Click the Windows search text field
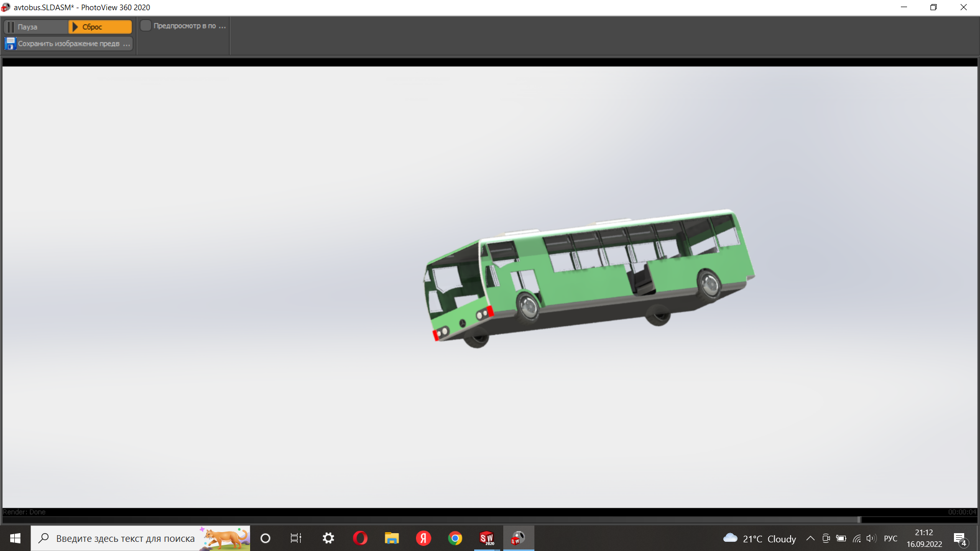 click(125, 538)
